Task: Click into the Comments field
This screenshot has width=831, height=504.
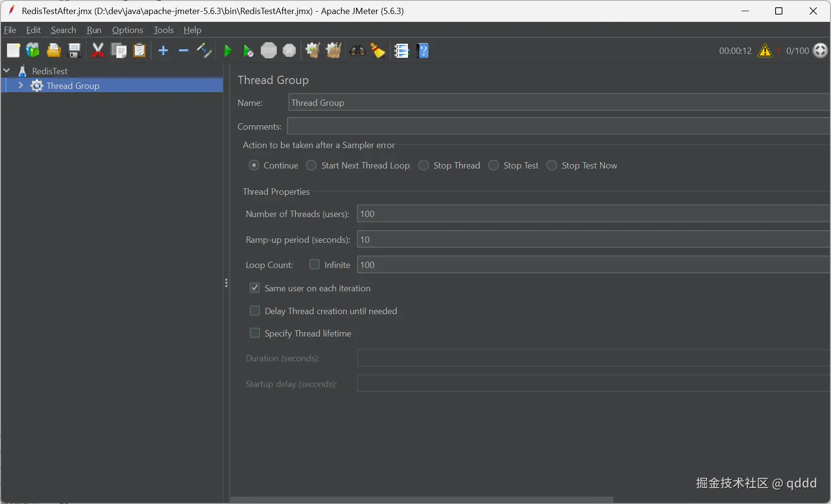Action: pyautogui.click(x=559, y=126)
